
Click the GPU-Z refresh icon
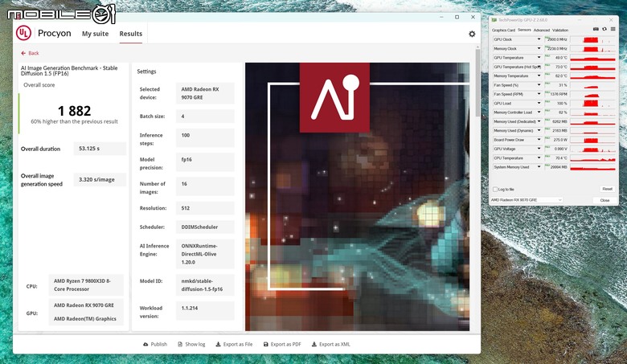coord(604,30)
